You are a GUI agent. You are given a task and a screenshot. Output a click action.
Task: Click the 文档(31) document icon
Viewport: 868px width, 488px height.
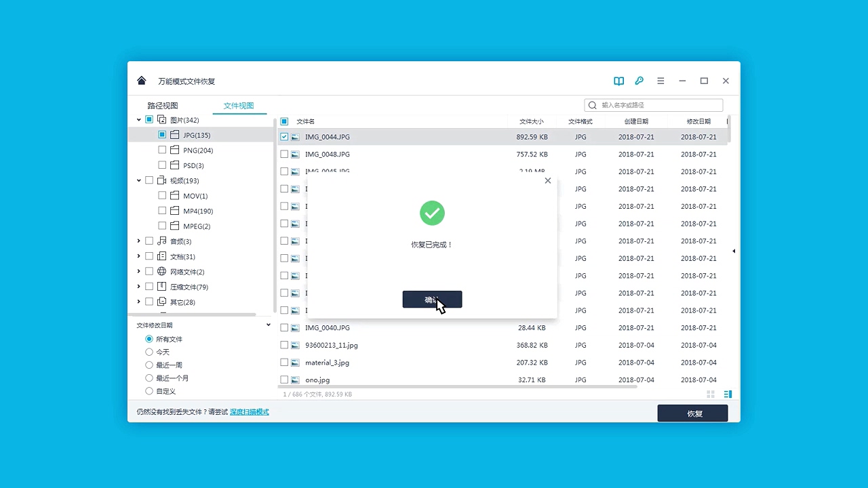162,256
